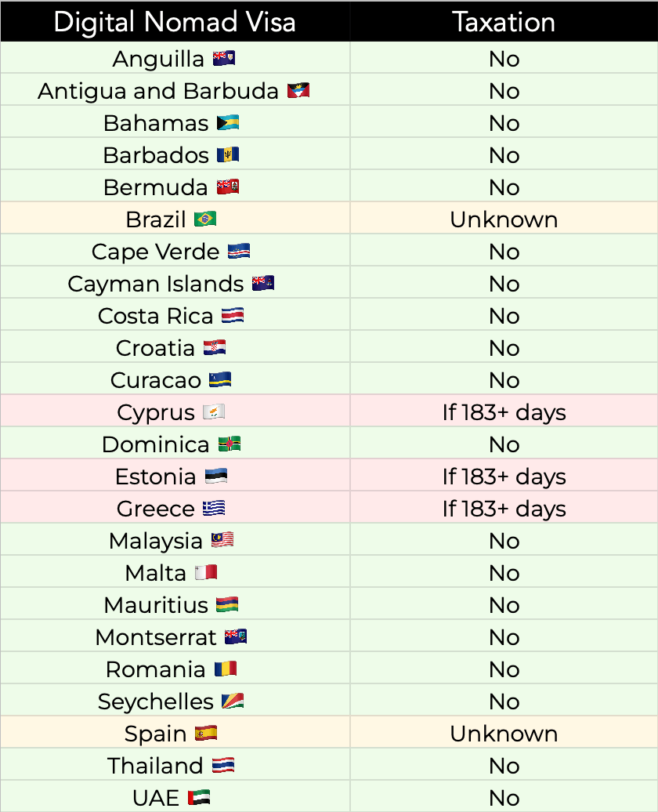The width and height of the screenshot is (658, 812).
Task: Click the Antigua and Barbuda flag
Action: pos(298,90)
